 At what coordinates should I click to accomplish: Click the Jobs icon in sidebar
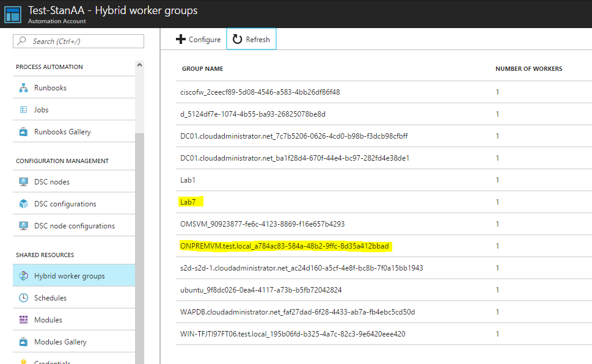24,110
